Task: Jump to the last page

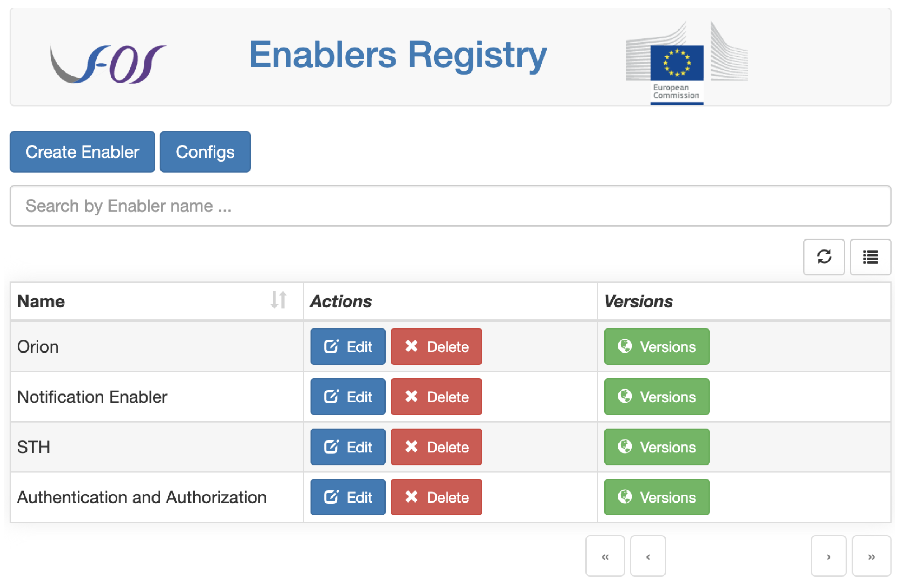Action: pos(871,556)
